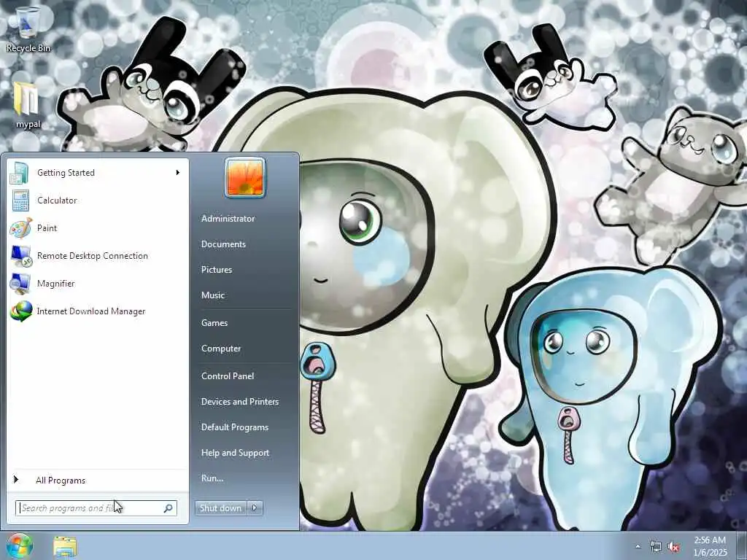Select the mypal folder on desktop

(x=28, y=105)
